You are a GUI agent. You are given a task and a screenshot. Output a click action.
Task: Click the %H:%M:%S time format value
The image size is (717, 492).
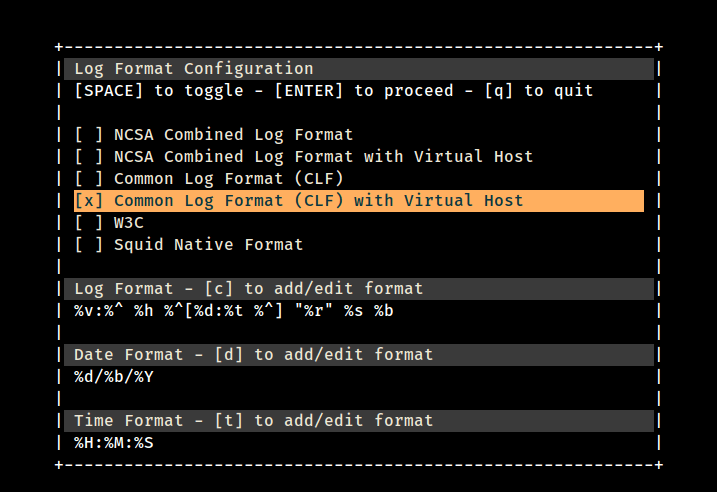113,443
